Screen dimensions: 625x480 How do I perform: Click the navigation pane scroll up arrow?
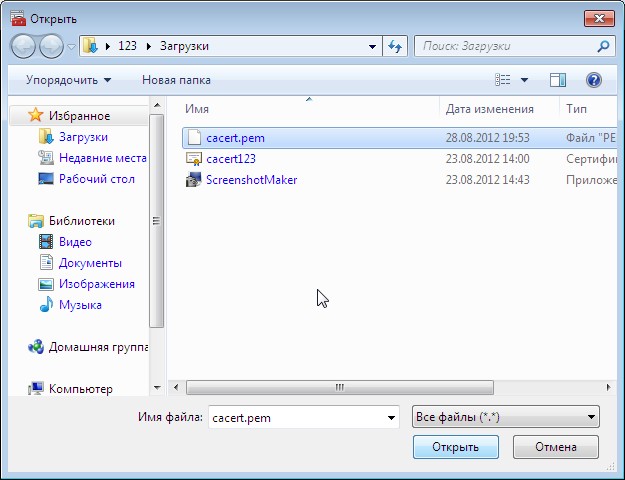157,106
